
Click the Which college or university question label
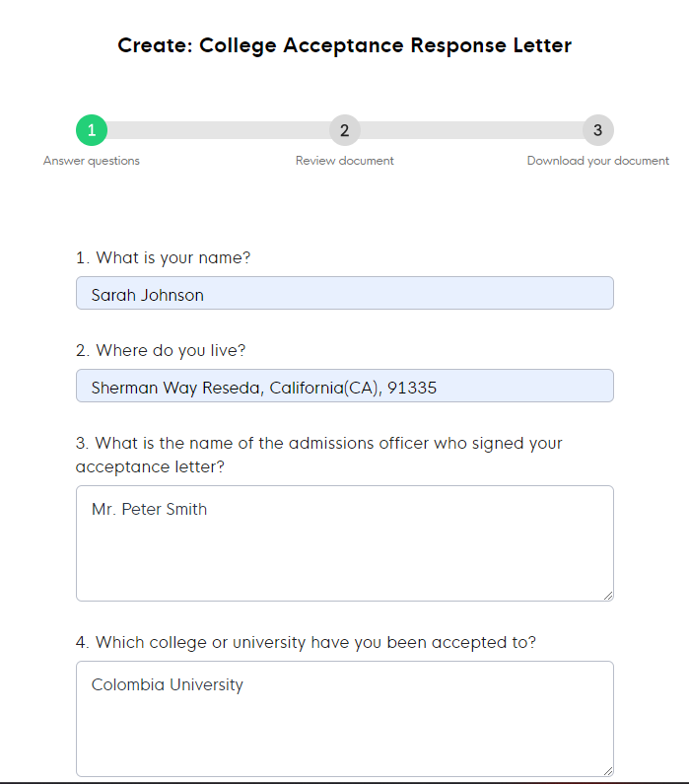pos(306,643)
